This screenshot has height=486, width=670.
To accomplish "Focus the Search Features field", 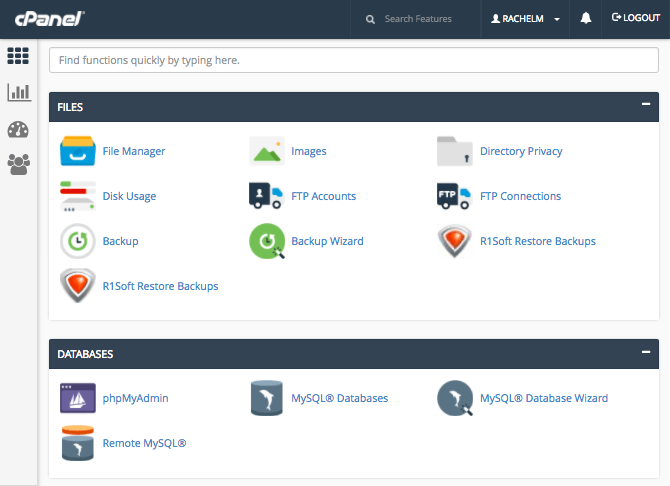I will [x=418, y=19].
